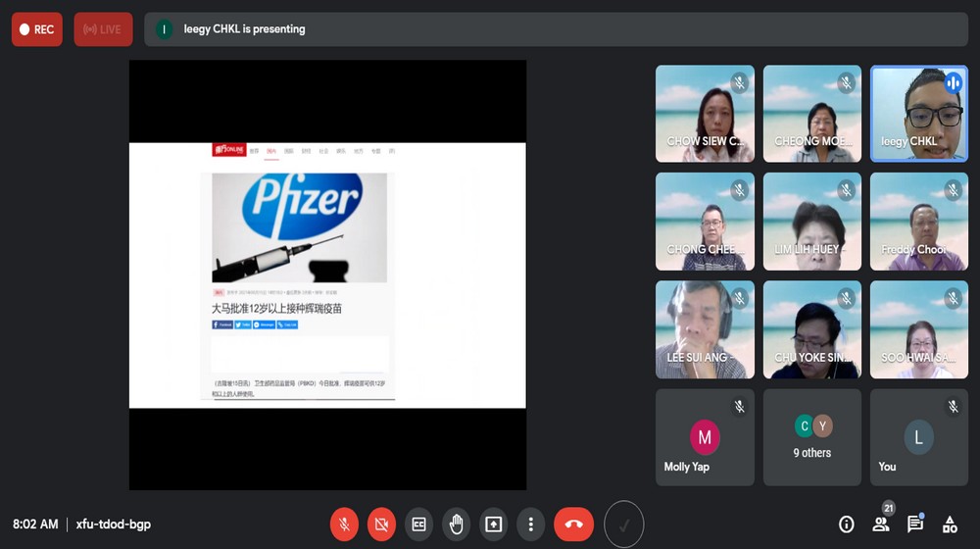The height and width of the screenshot is (549, 980).
Task: Click the muted mic icon on Molly Yap tile
Action: pos(739,407)
